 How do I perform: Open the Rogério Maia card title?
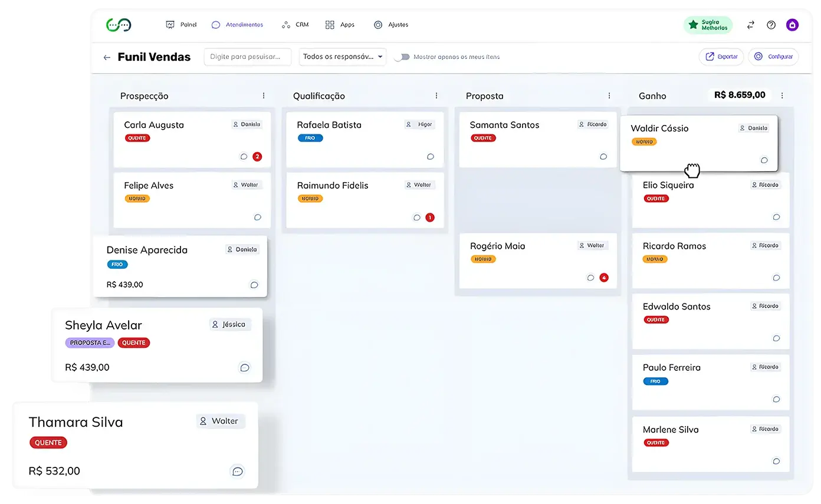[497, 246]
